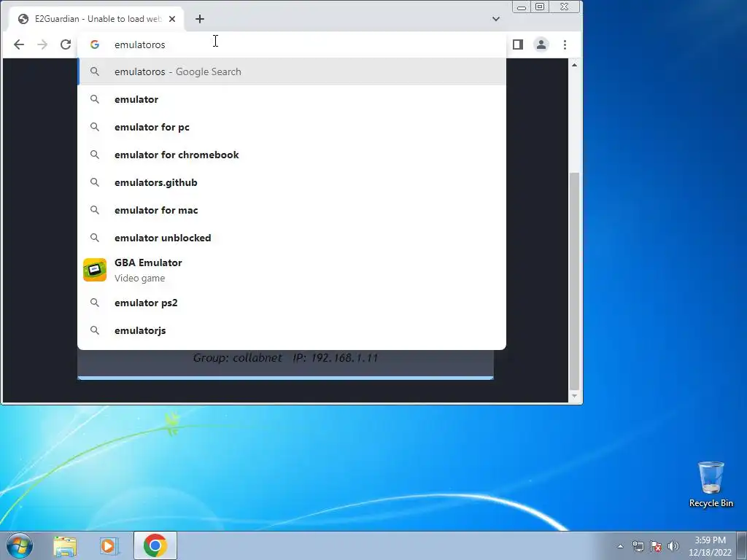Click the volume speaker tray icon
This screenshot has height=560, width=747.
673,546
